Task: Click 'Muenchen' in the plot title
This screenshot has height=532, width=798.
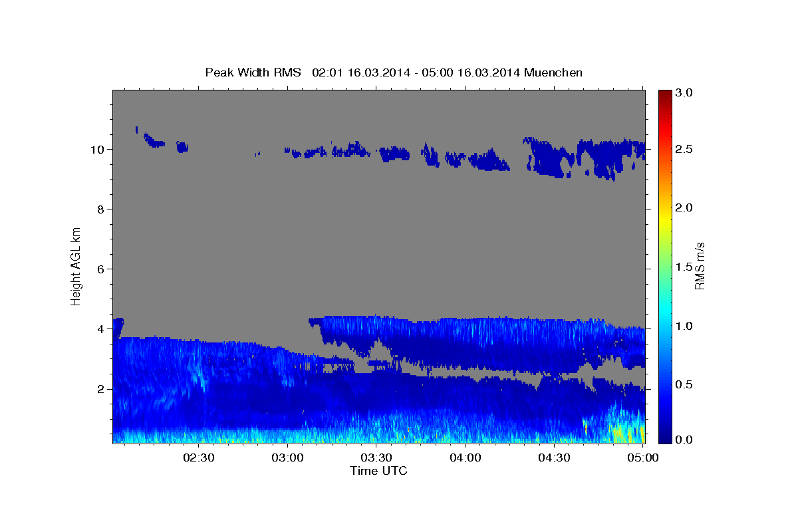Action: tap(553, 72)
